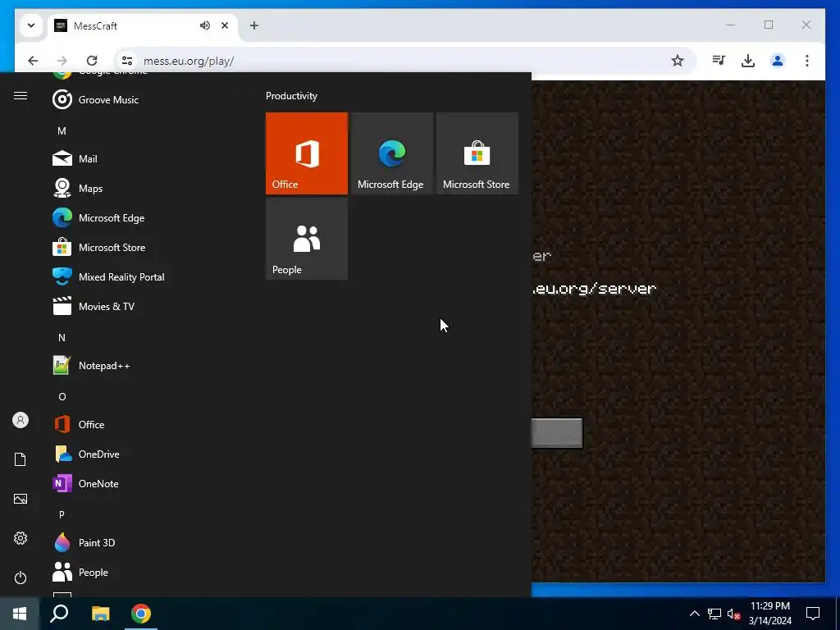Click the Microsoft Store tile
The image size is (840, 630).
click(x=477, y=153)
